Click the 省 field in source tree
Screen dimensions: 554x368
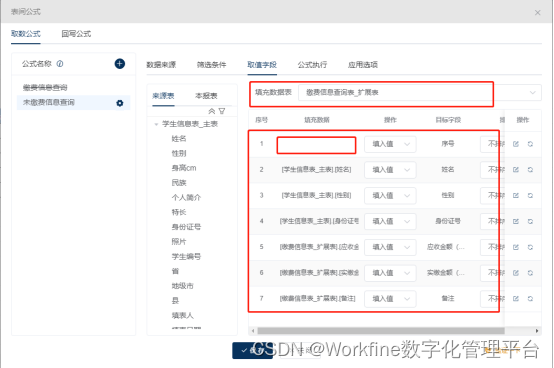(x=175, y=271)
